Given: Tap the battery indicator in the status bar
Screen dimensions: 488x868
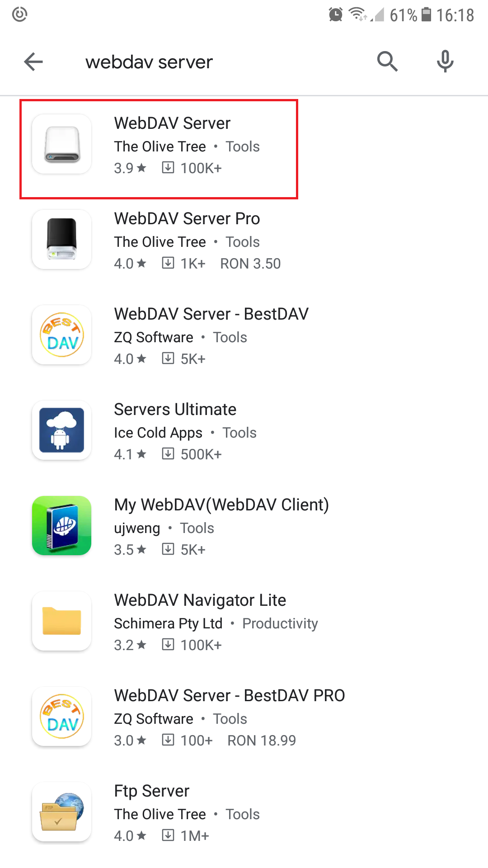Looking at the screenshot, I should (425, 14).
